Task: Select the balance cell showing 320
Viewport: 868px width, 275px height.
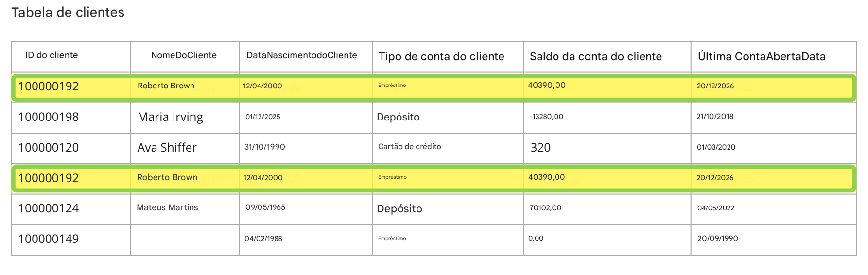Action: 540,148
